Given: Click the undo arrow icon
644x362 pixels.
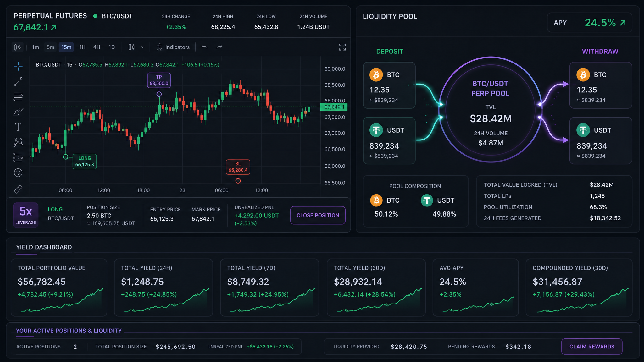Looking at the screenshot, I should click(x=204, y=47).
